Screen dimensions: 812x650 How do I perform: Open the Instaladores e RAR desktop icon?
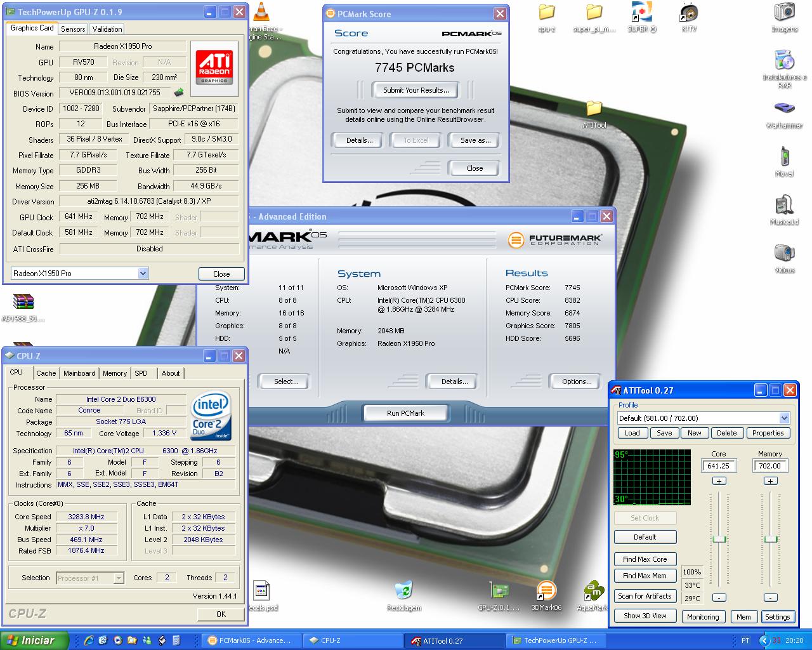785,69
